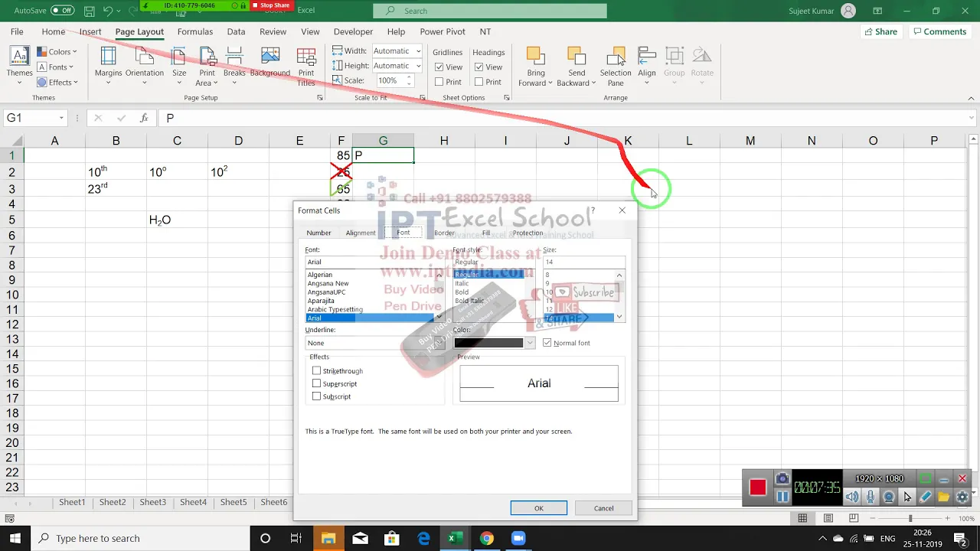The height and width of the screenshot is (551, 980).
Task: Open the theme Effects dropdown
Action: tap(57, 83)
